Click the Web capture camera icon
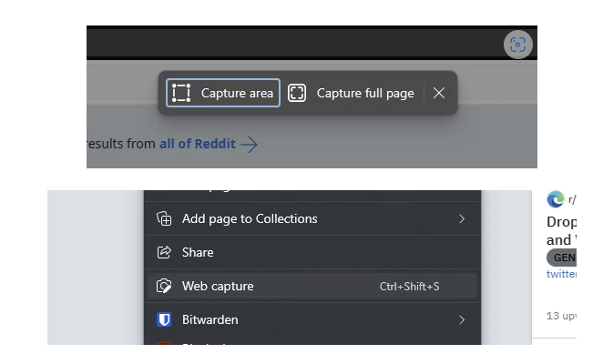The width and height of the screenshot is (603, 364). [x=164, y=287]
